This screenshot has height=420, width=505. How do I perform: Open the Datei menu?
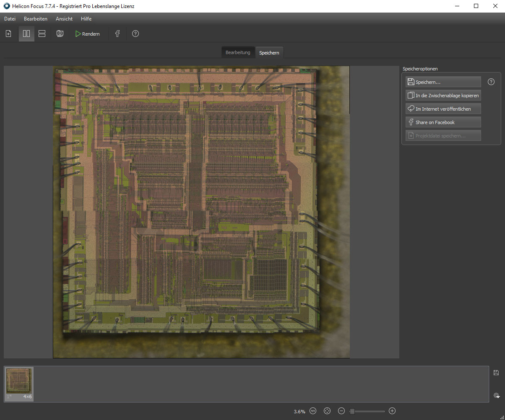tap(10, 19)
